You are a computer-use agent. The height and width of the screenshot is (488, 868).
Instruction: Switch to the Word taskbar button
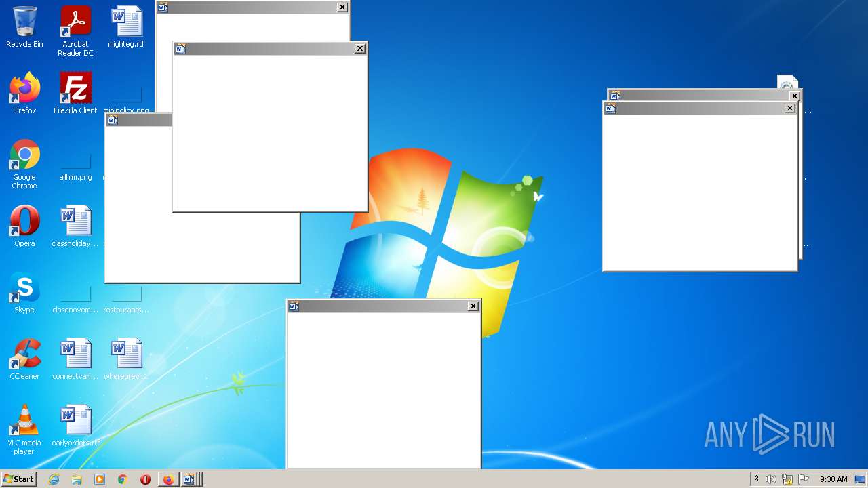[x=190, y=479]
